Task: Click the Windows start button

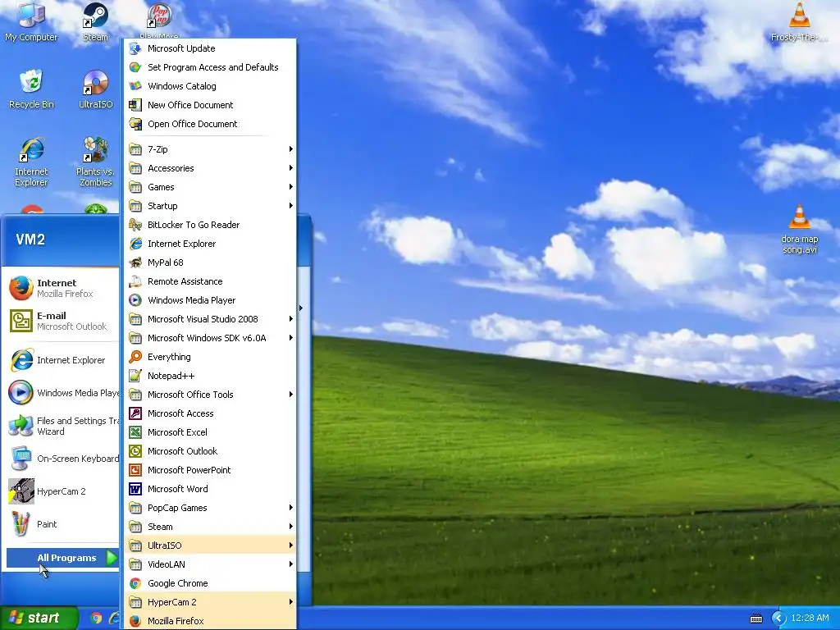Action: pyautogui.click(x=39, y=618)
